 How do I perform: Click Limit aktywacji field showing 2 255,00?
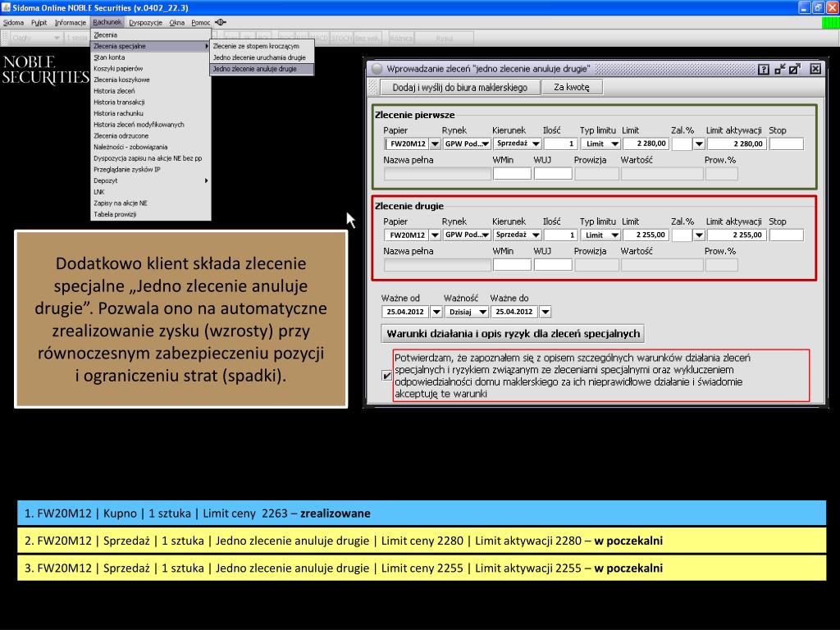737,235
